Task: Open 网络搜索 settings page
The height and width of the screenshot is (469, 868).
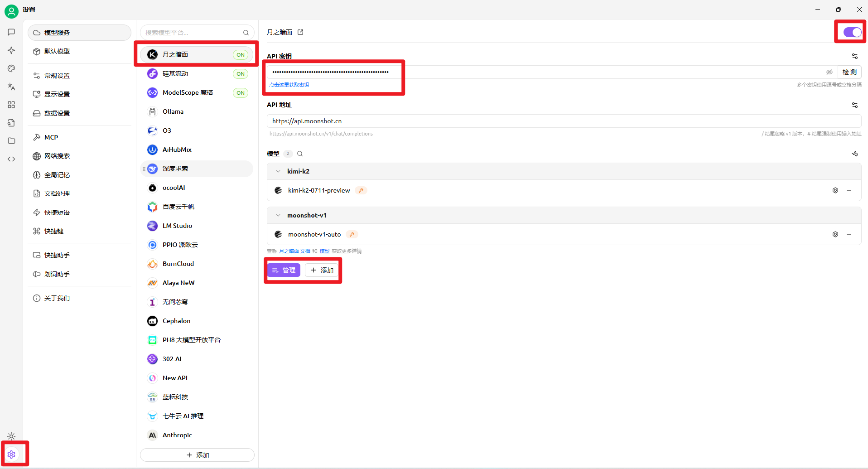Action: 80,156
